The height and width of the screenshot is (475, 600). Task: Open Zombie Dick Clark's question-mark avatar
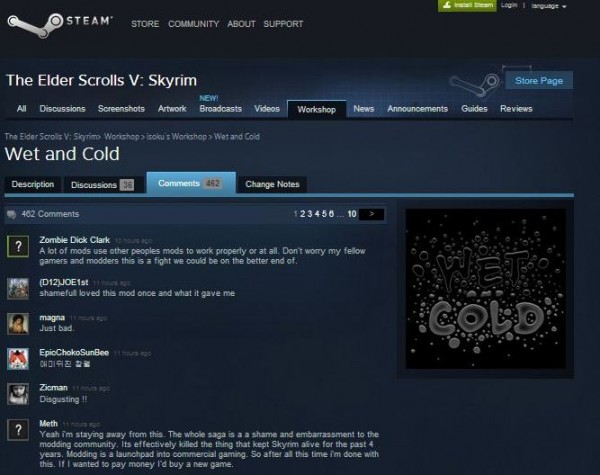[18, 246]
